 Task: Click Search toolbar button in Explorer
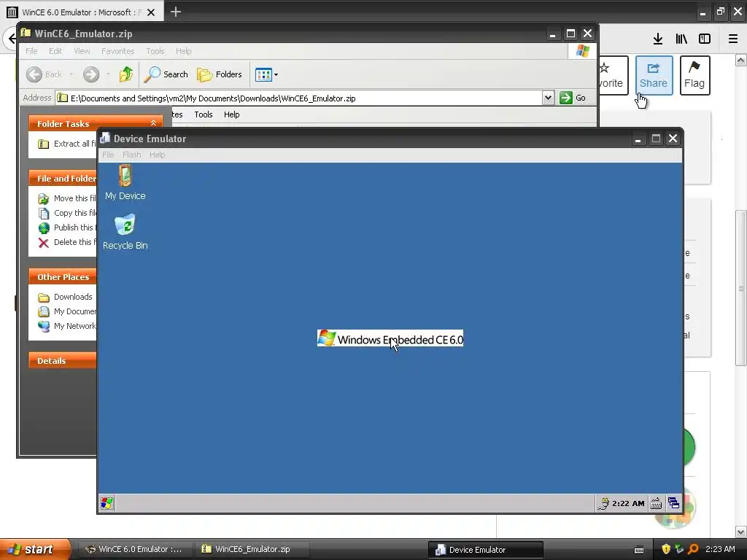pos(166,74)
